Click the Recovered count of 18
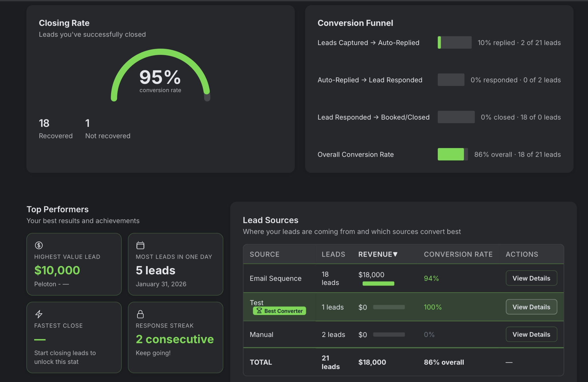This screenshot has width=588, height=382. [44, 123]
